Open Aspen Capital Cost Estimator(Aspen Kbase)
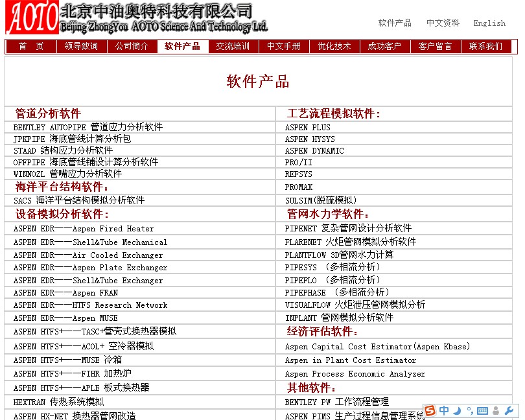The width and height of the screenshot is (525, 420). (377, 347)
